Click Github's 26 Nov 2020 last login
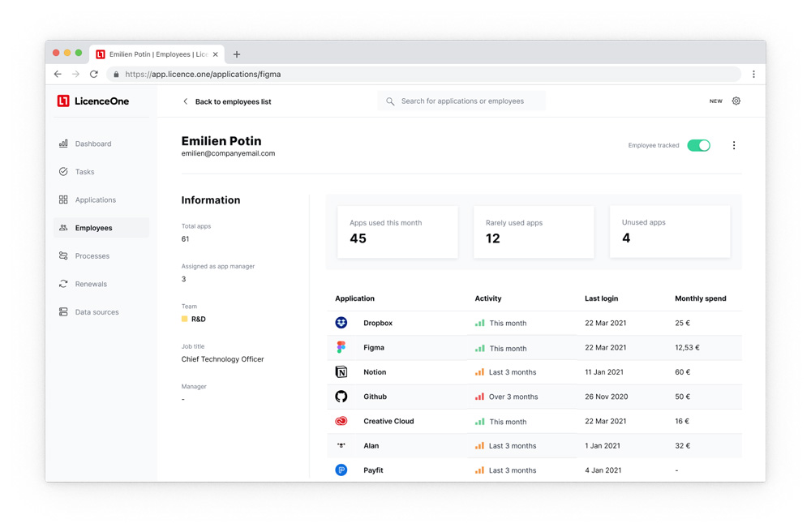This screenshot has height=532, width=811. pos(606,397)
